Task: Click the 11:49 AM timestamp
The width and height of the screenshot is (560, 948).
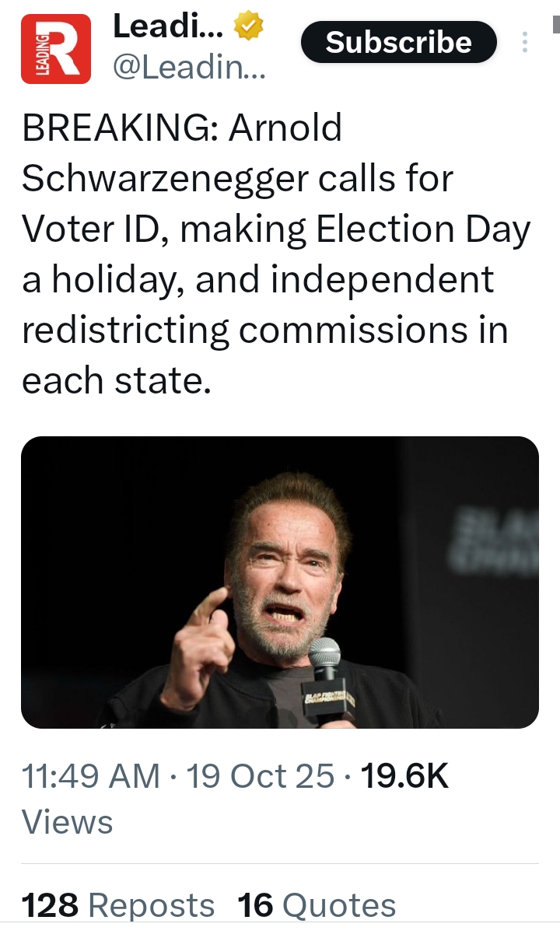Action: 91,776
